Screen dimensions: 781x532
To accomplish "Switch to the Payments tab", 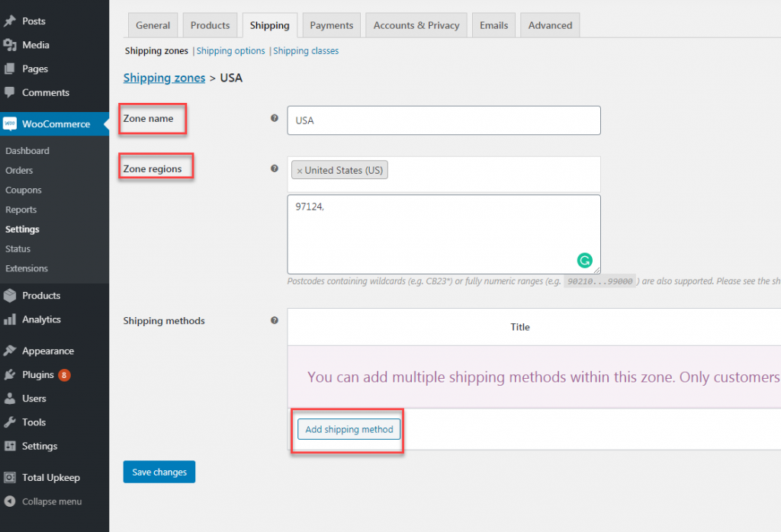I will pos(331,25).
